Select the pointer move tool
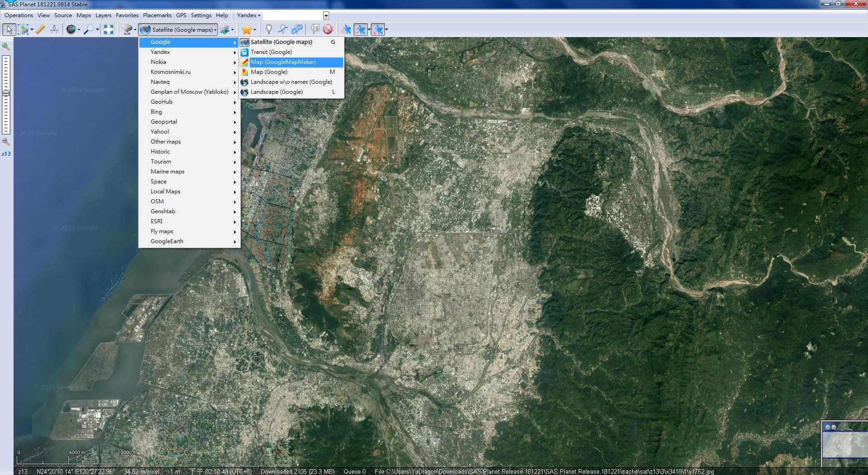 (x=9, y=30)
